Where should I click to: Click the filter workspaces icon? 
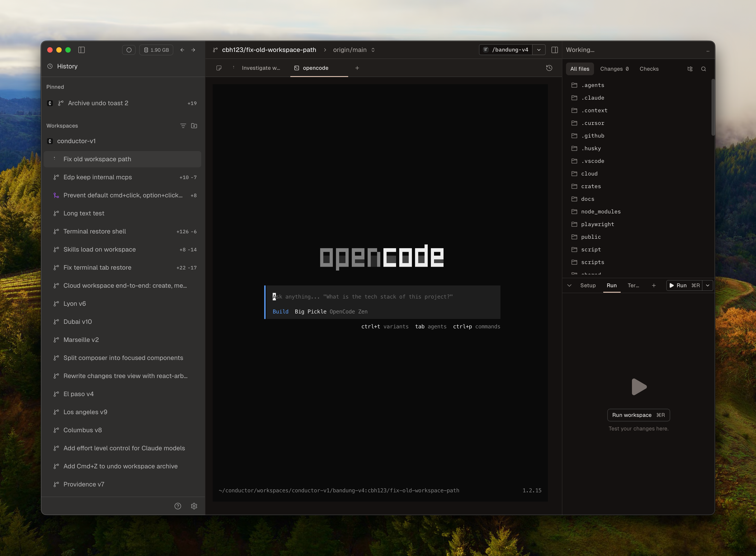pos(183,126)
